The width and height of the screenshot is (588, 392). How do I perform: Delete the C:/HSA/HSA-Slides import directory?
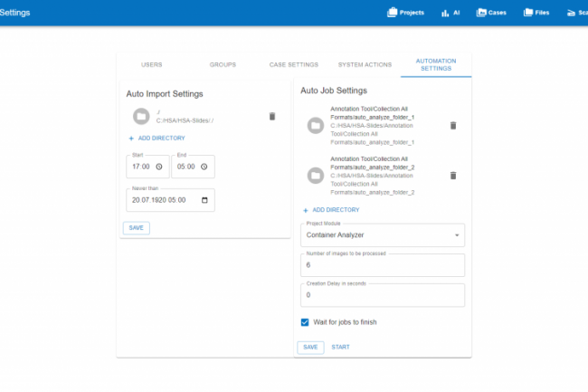[272, 116]
